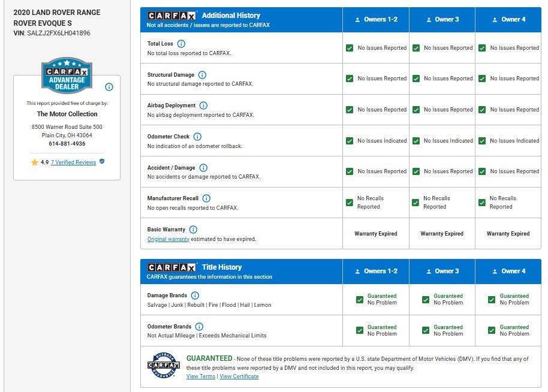548x392 pixels.
Task: Click the CARFAX Advantage Dealer badge
Action: [x=67, y=76]
